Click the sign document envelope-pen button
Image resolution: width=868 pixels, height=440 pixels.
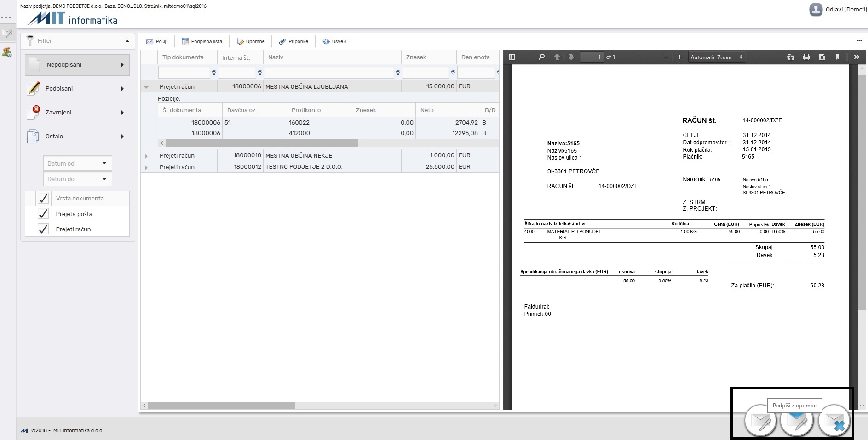pos(761,421)
